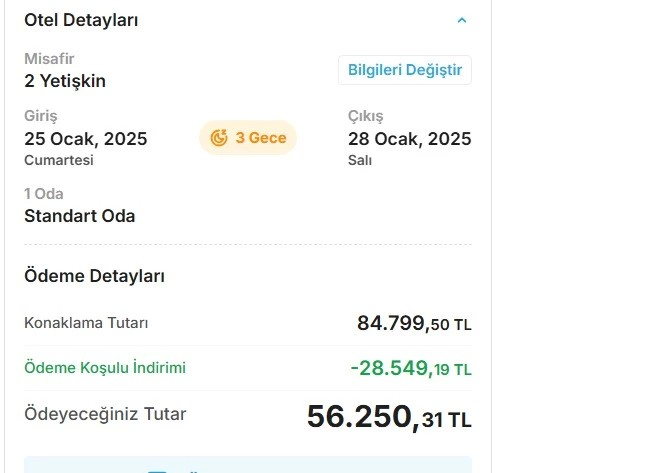The width and height of the screenshot is (650, 473).
Task: Click the Misafir label
Action: 49,59
